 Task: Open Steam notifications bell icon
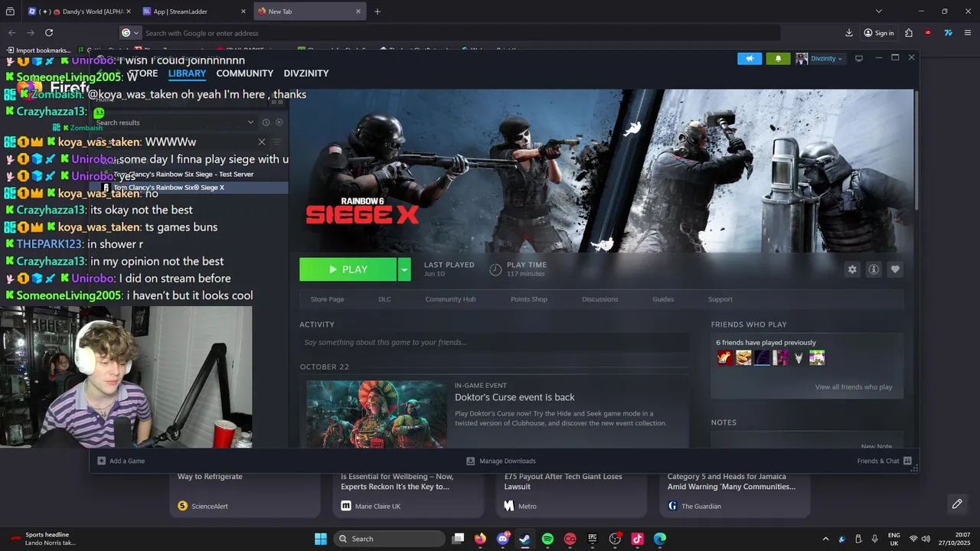[x=778, y=59]
